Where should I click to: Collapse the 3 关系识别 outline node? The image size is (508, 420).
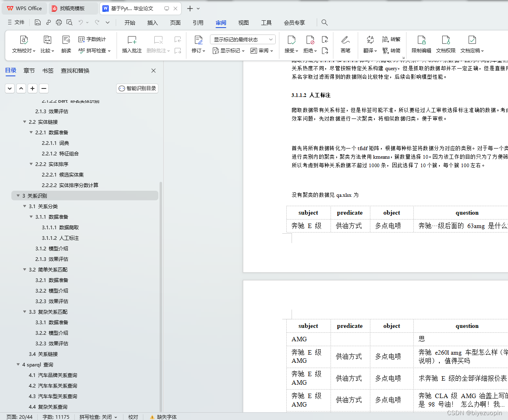click(x=18, y=196)
